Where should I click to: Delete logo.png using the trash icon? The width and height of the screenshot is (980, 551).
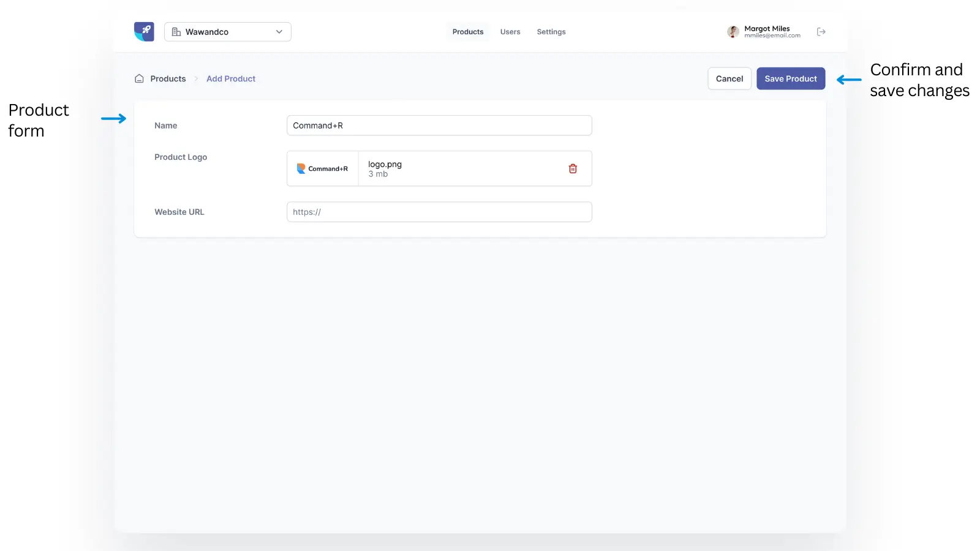[x=573, y=168]
